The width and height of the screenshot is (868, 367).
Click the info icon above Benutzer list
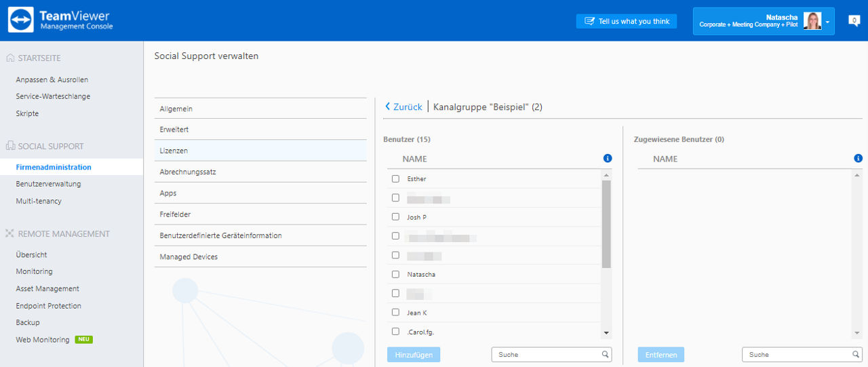point(608,158)
